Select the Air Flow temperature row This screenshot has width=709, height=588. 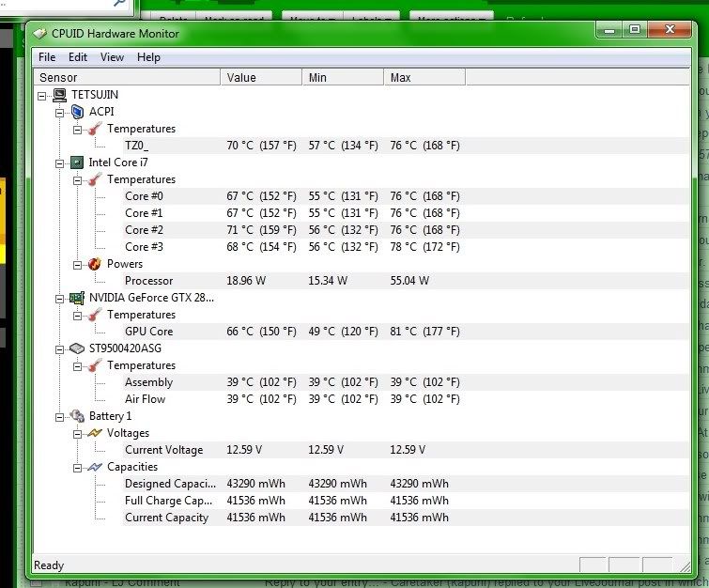click(x=406, y=399)
